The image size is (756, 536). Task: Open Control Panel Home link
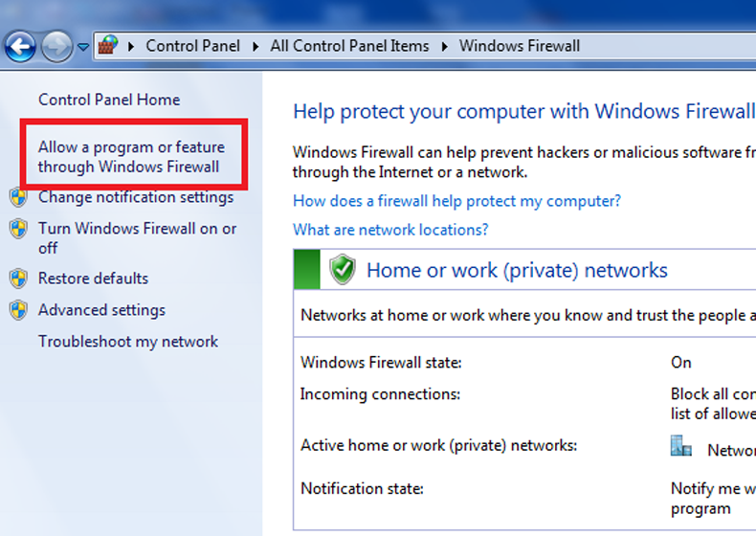(x=109, y=100)
